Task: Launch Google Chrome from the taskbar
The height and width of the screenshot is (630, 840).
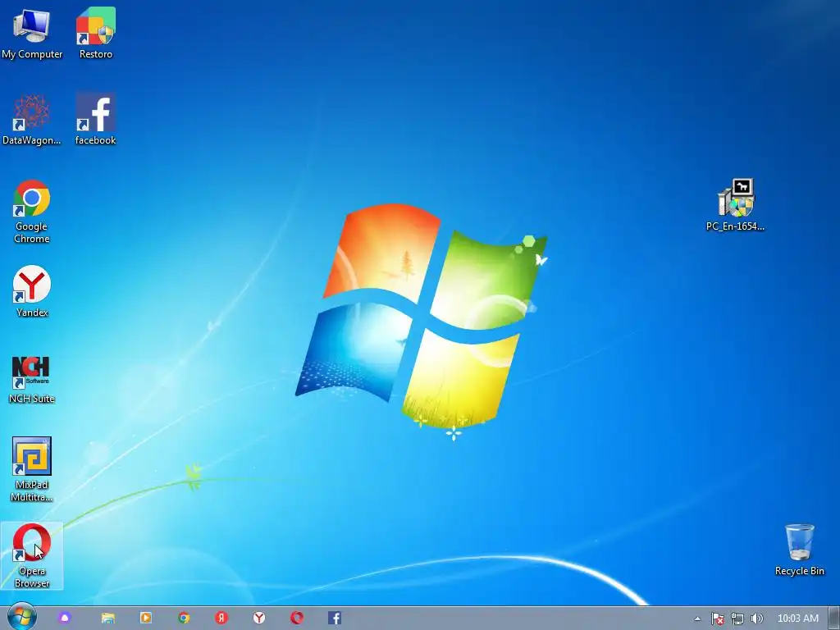Action: coord(184,618)
